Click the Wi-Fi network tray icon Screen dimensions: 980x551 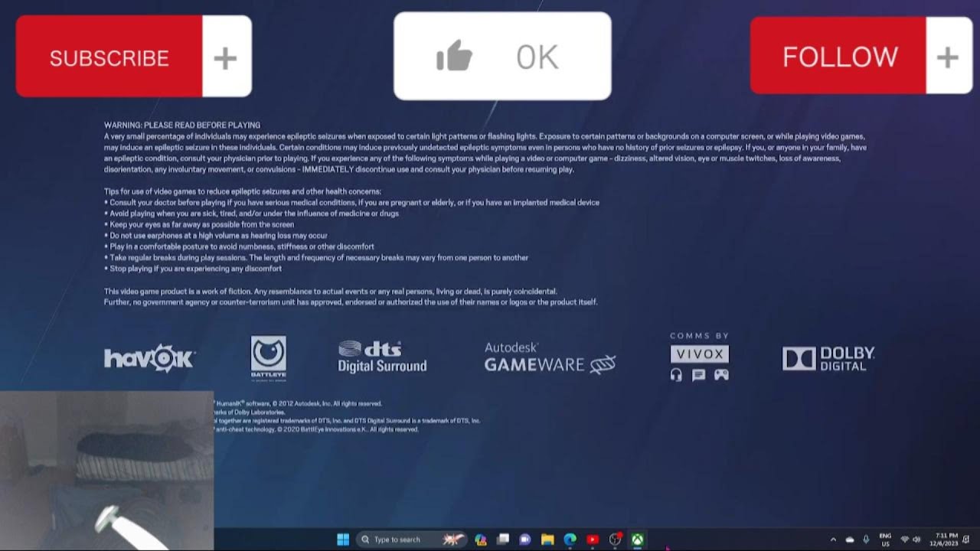click(x=905, y=540)
